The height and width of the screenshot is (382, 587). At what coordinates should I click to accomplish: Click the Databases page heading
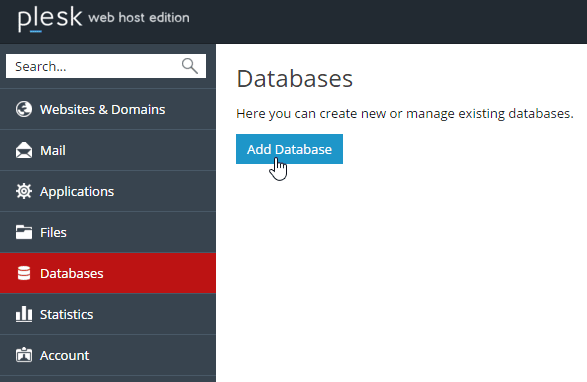[x=295, y=79]
